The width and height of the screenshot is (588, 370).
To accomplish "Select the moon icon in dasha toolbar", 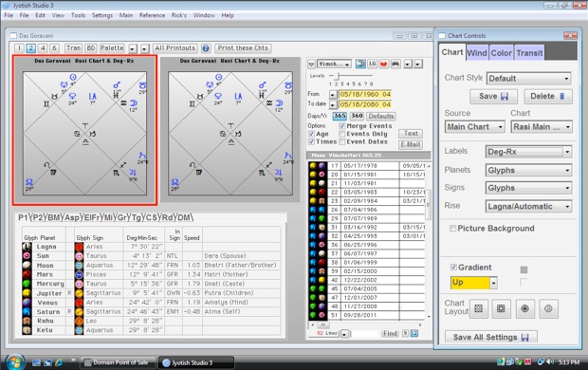I will tap(360, 65).
